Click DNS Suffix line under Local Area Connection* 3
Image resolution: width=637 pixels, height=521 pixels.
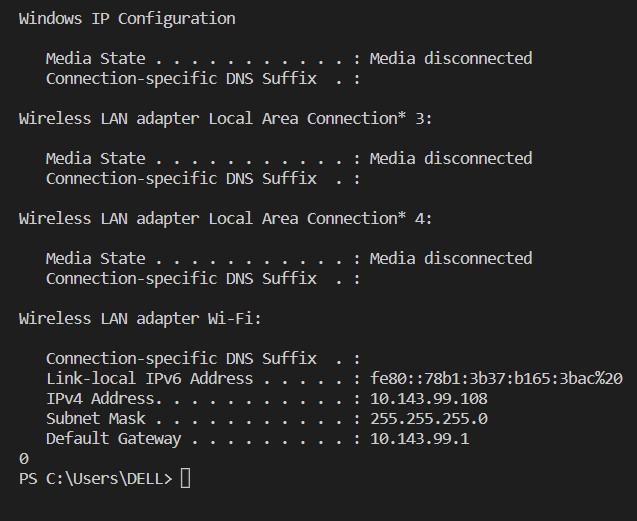(x=181, y=178)
